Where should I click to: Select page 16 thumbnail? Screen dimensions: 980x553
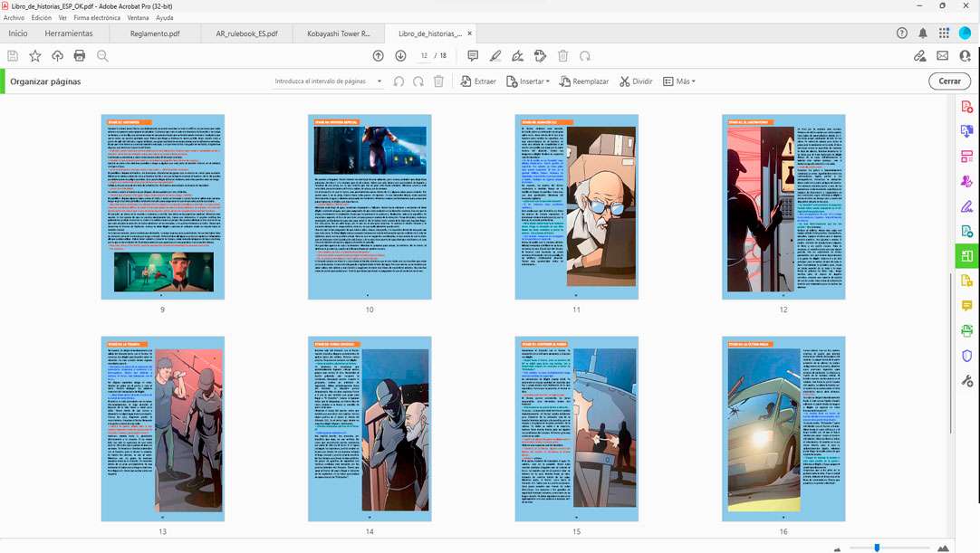point(783,429)
